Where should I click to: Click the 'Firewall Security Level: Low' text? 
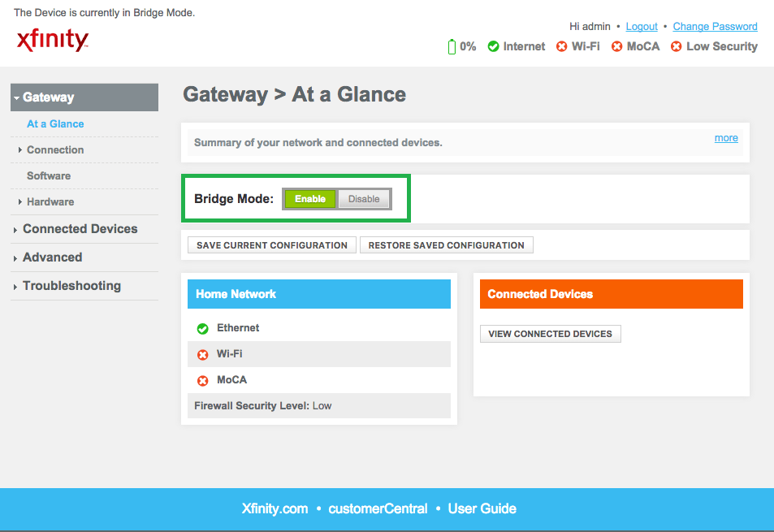(262, 405)
